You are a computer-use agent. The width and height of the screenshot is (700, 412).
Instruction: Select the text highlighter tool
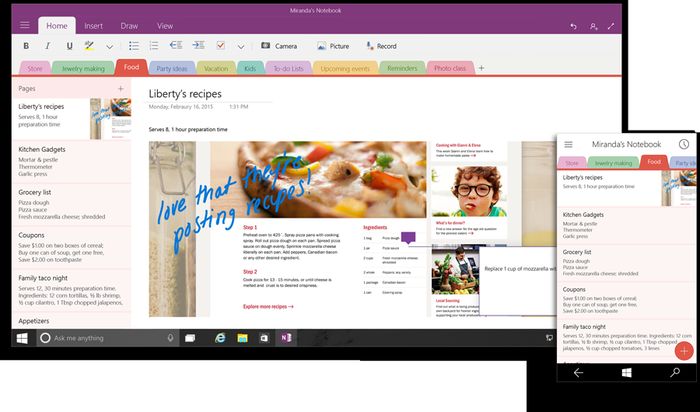89,46
